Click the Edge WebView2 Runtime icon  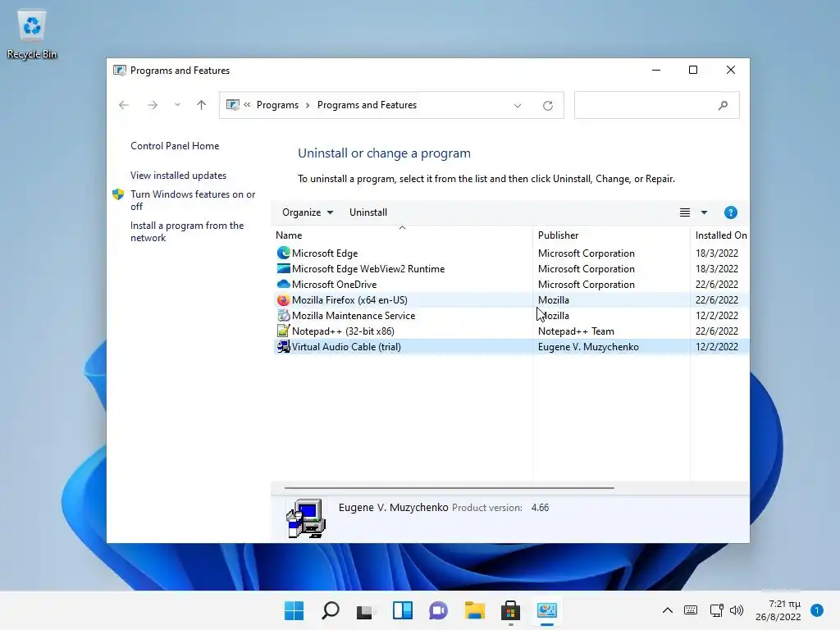[x=283, y=268]
